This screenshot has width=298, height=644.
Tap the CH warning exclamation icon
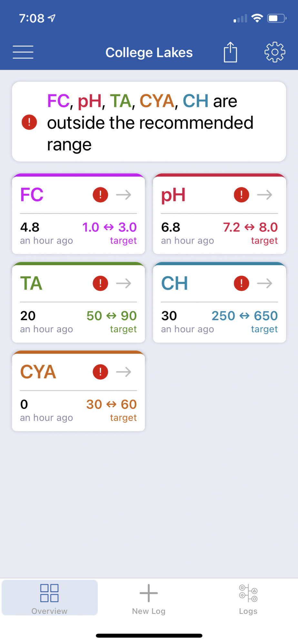(x=241, y=283)
